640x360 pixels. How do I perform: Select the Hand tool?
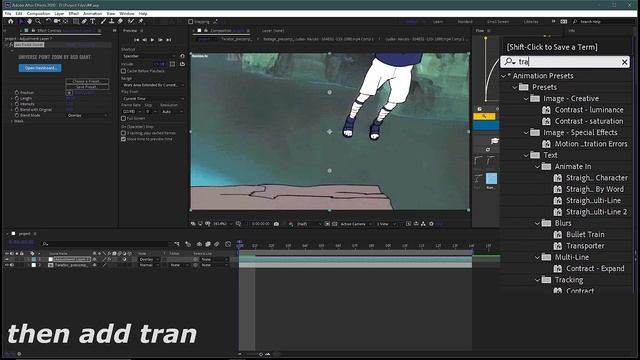(30, 22)
